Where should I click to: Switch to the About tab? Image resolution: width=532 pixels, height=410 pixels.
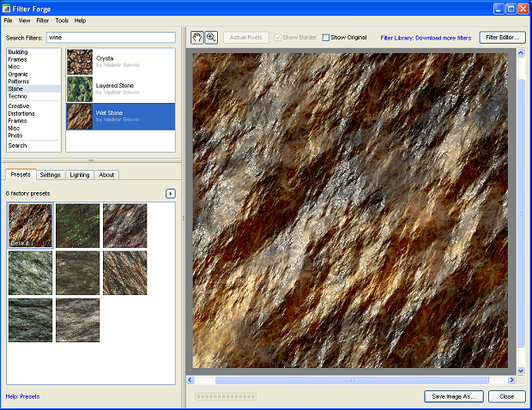(x=106, y=175)
